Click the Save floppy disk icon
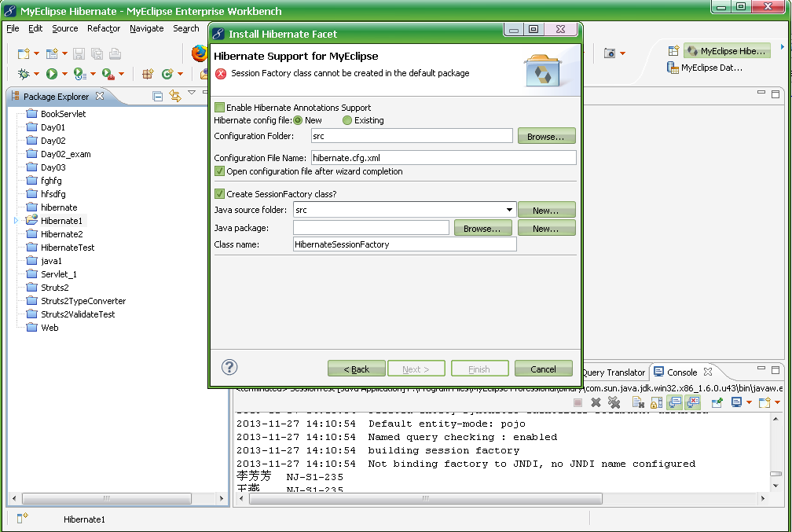 [x=79, y=53]
